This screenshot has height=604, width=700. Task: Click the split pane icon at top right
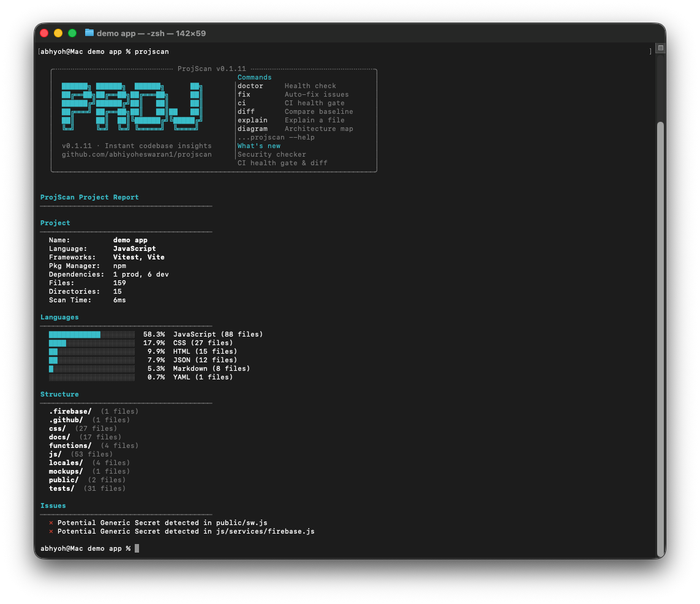pos(660,48)
